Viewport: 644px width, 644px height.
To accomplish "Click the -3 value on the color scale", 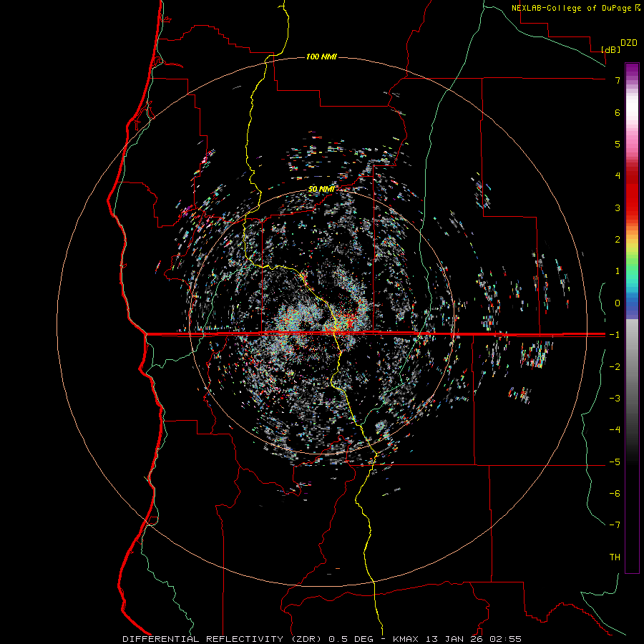I will (615, 399).
